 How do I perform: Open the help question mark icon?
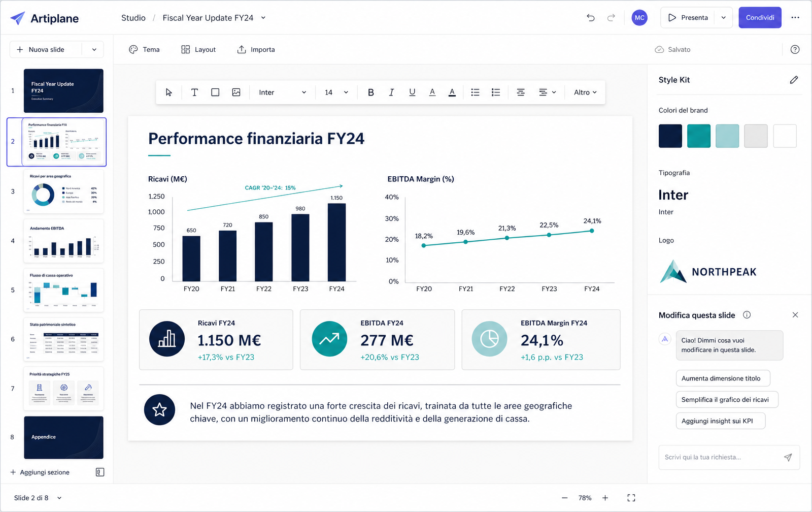point(795,49)
